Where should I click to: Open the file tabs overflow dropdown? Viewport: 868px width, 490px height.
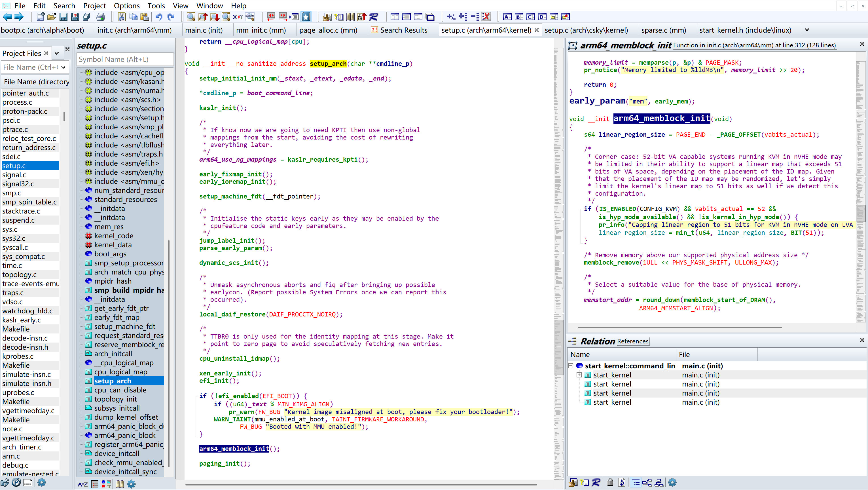(x=807, y=30)
